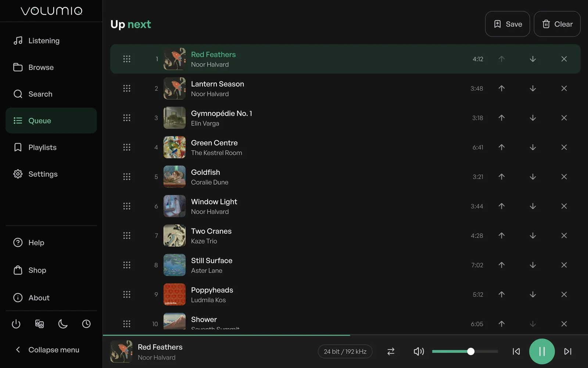
Task: Click the Poppyheads album cover
Action: tap(175, 294)
